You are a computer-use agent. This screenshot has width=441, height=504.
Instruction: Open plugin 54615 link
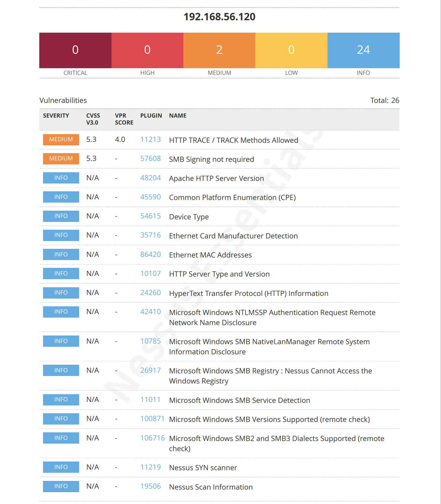tap(150, 216)
